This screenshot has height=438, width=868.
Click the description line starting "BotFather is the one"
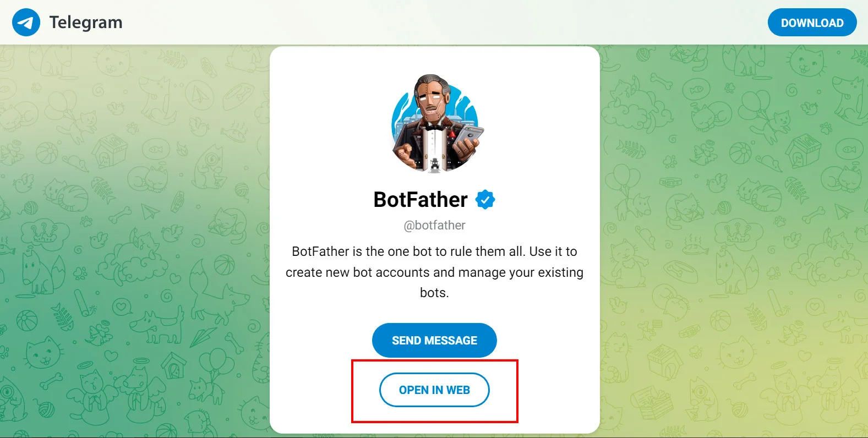coord(434,251)
